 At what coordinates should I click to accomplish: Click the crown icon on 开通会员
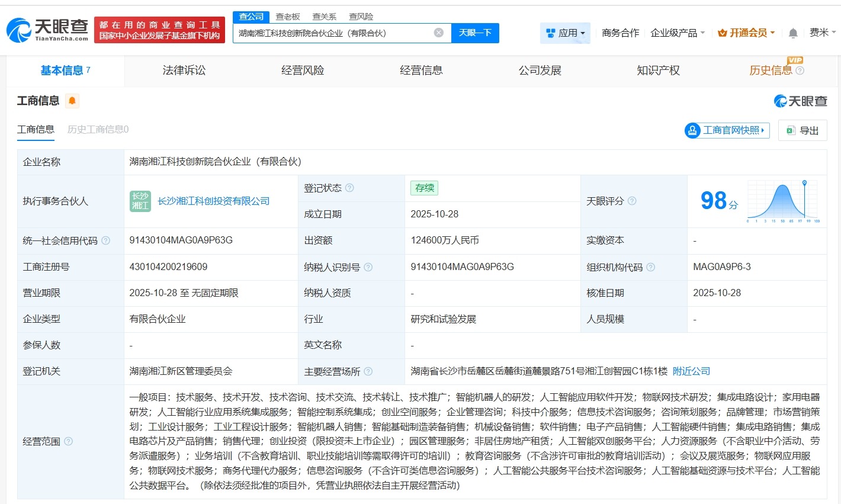pos(722,33)
